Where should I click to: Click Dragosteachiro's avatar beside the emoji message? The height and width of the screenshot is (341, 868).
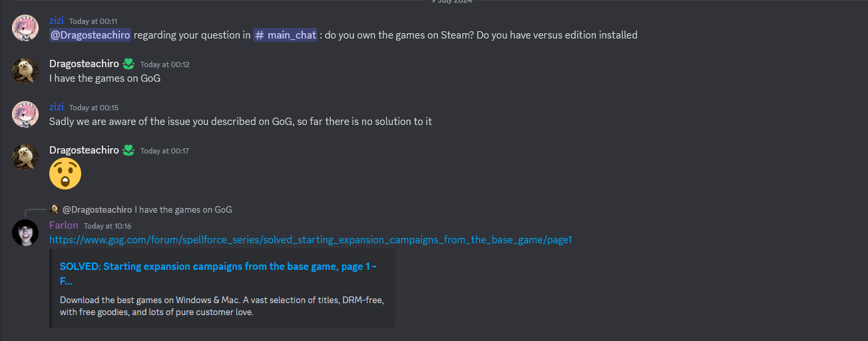coord(25,158)
